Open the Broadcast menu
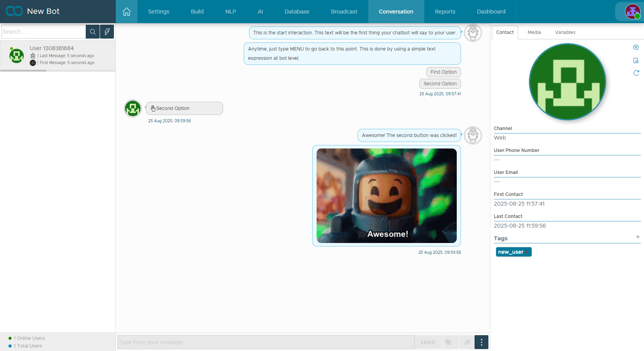Image resolution: width=644 pixels, height=351 pixels. pyautogui.click(x=344, y=12)
